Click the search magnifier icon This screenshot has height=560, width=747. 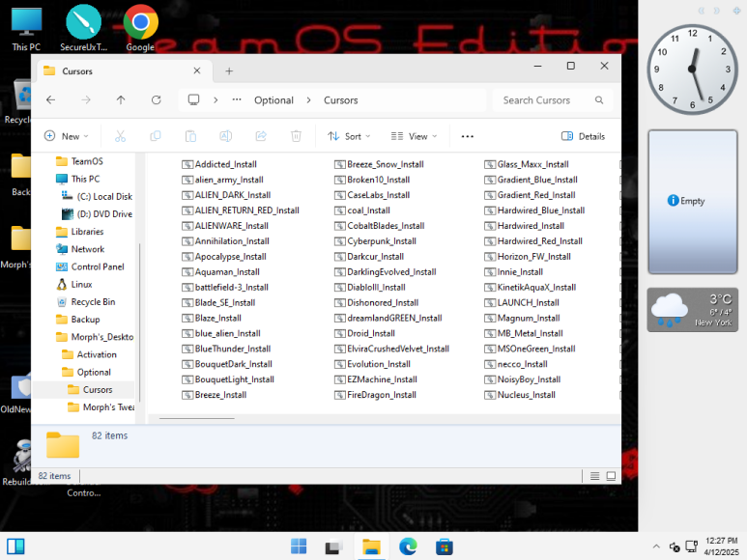pyautogui.click(x=599, y=99)
